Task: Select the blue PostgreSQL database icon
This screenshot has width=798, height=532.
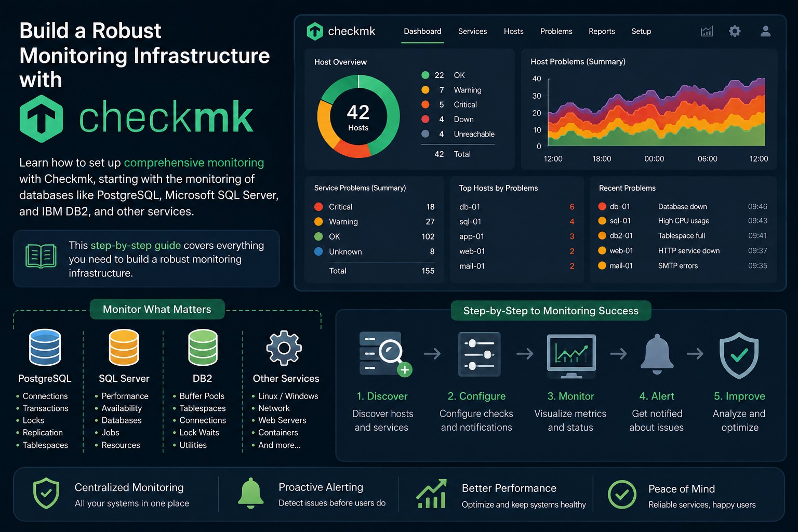Action: tap(45, 348)
